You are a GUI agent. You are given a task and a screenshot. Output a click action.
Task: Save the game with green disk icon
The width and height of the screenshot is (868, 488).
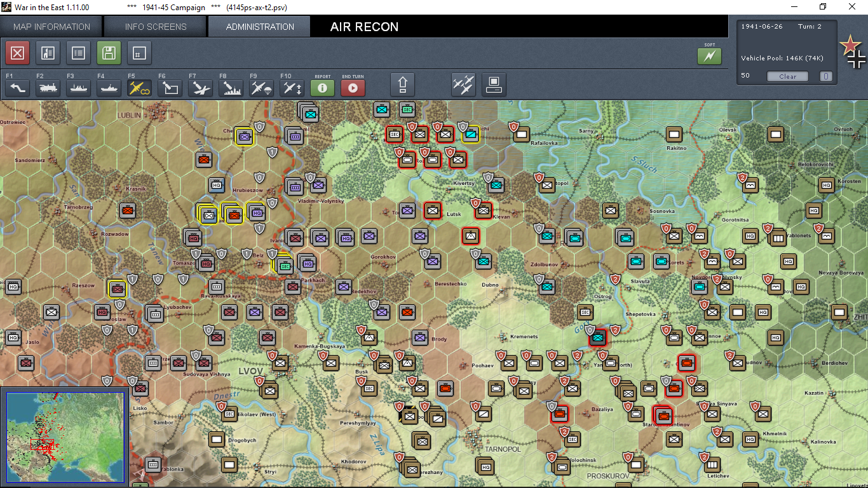click(x=109, y=53)
